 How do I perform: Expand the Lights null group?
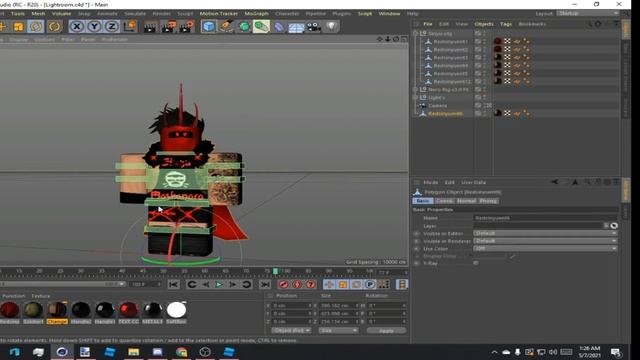(416, 98)
